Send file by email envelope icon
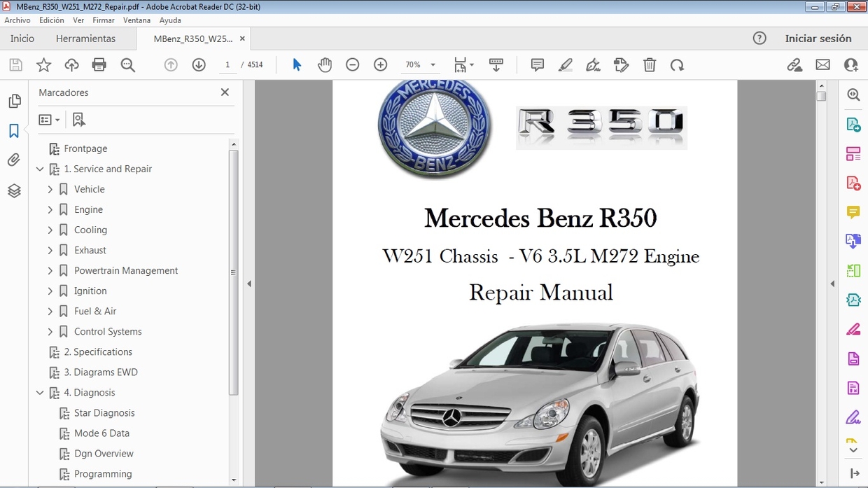Screen dimensions: 868x488 click(x=822, y=65)
